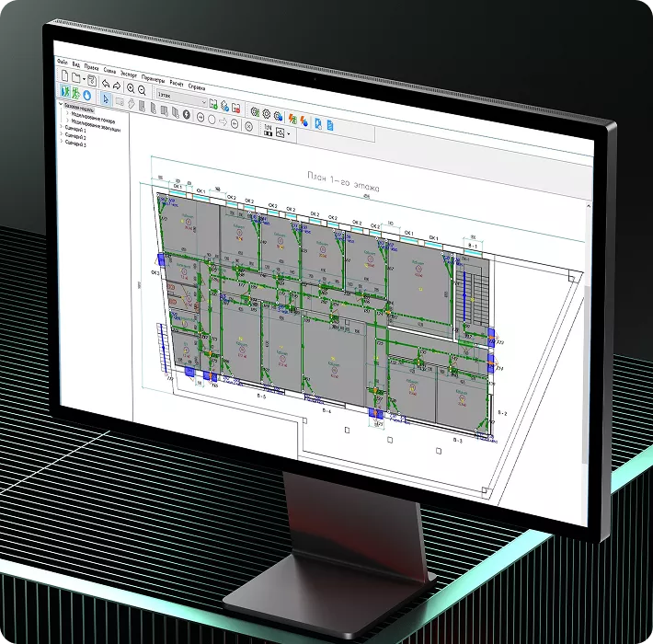The image size is (653, 644).
Task: Expand the Сценарий 1 node
Action: pos(62,127)
